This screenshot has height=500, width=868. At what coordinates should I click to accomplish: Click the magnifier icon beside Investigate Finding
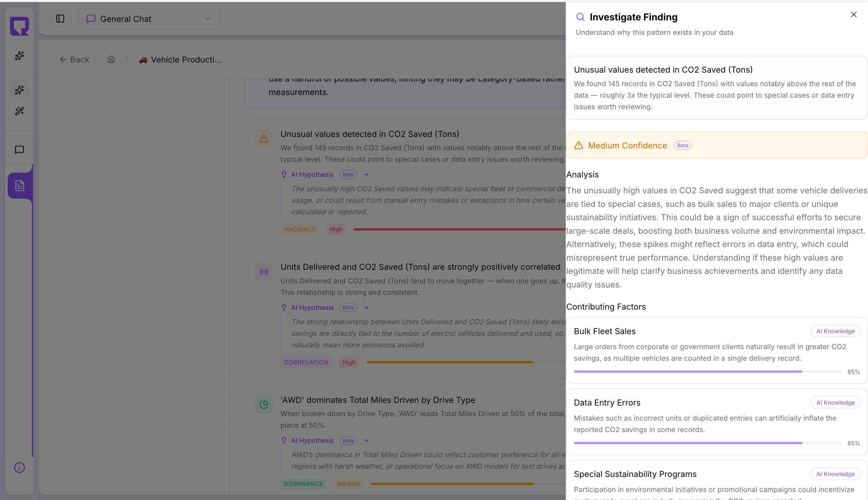[580, 17]
